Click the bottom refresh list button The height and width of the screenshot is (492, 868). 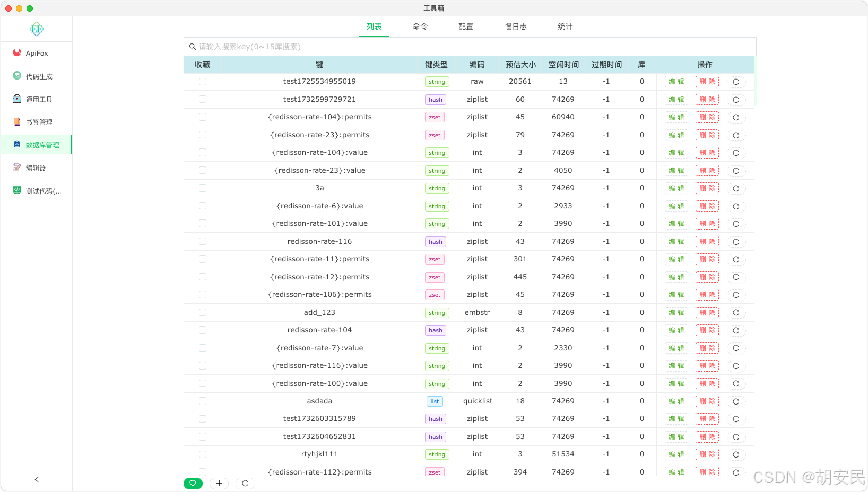245,483
